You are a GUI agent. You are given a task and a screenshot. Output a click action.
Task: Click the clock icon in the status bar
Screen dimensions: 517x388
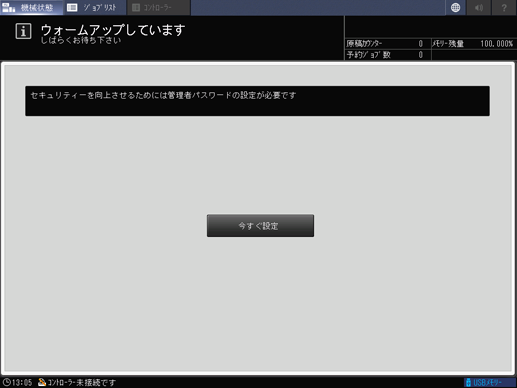6,382
